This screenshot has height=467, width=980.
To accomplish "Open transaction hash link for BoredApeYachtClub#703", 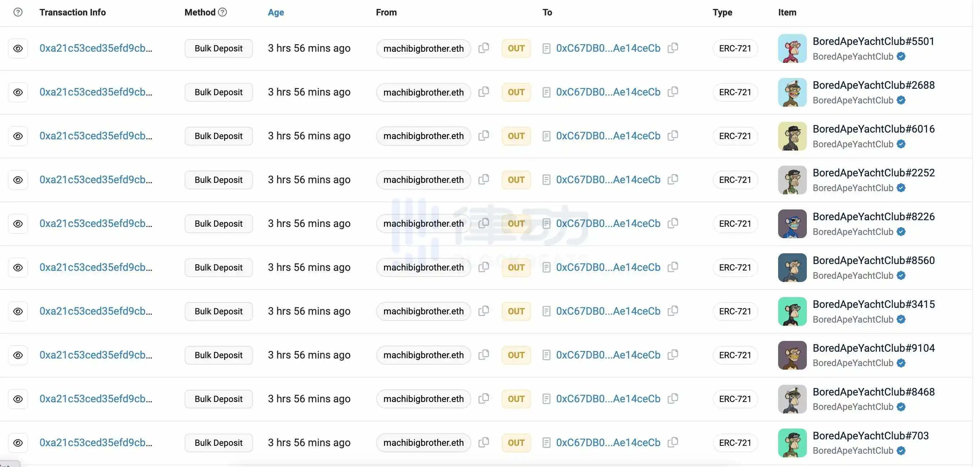I will [96, 443].
